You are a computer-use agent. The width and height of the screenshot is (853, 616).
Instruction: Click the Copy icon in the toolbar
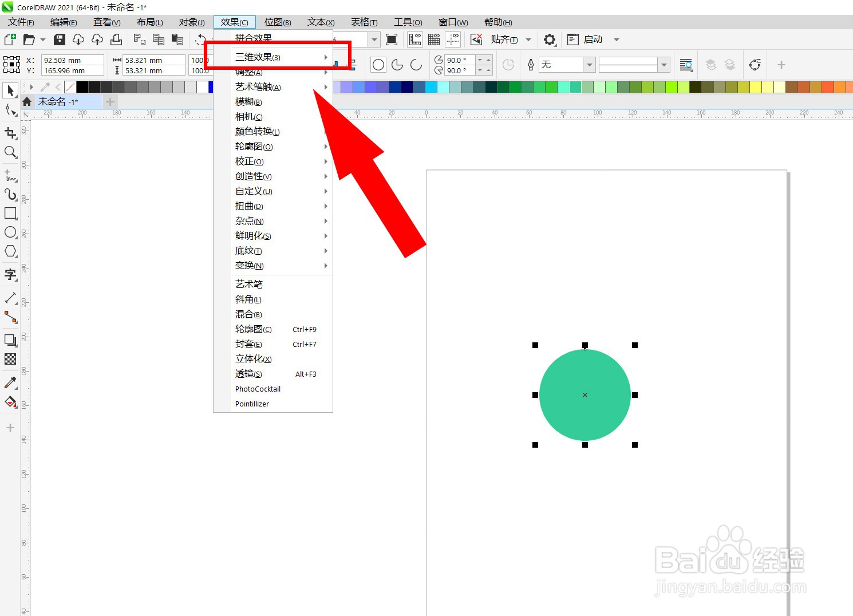(x=159, y=40)
